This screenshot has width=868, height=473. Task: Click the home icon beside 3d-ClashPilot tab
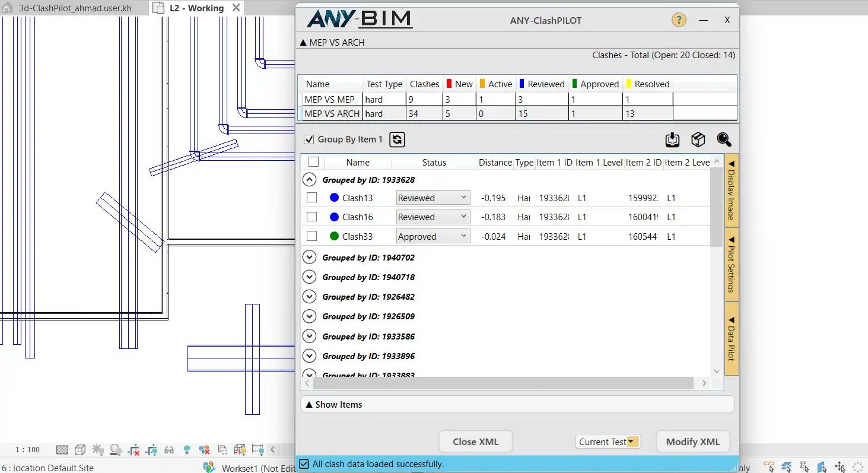8,8
